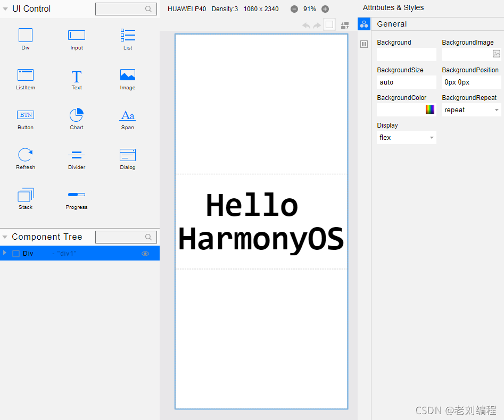Click the HUAWEI P40 device label
This screenshot has height=420, width=504.
coord(187,9)
